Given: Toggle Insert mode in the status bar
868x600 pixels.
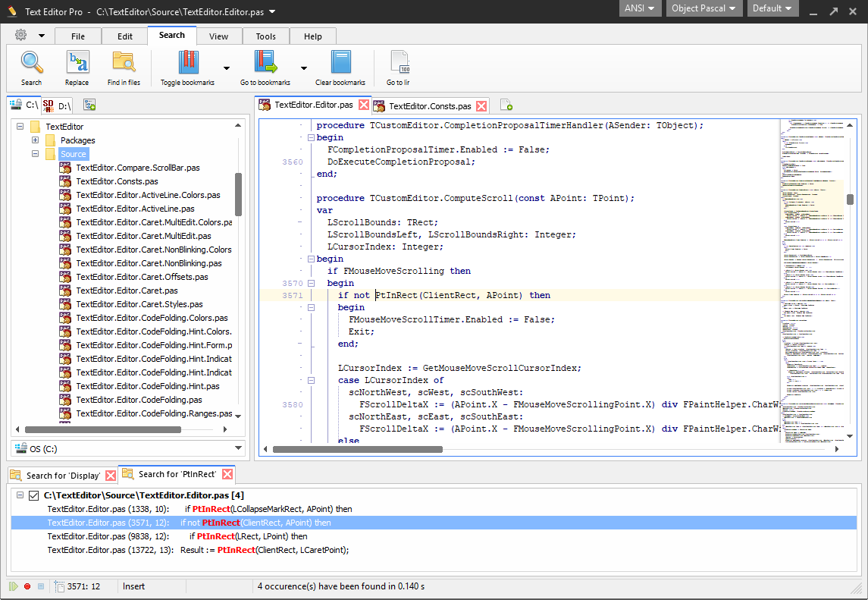Looking at the screenshot, I should (x=134, y=586).
